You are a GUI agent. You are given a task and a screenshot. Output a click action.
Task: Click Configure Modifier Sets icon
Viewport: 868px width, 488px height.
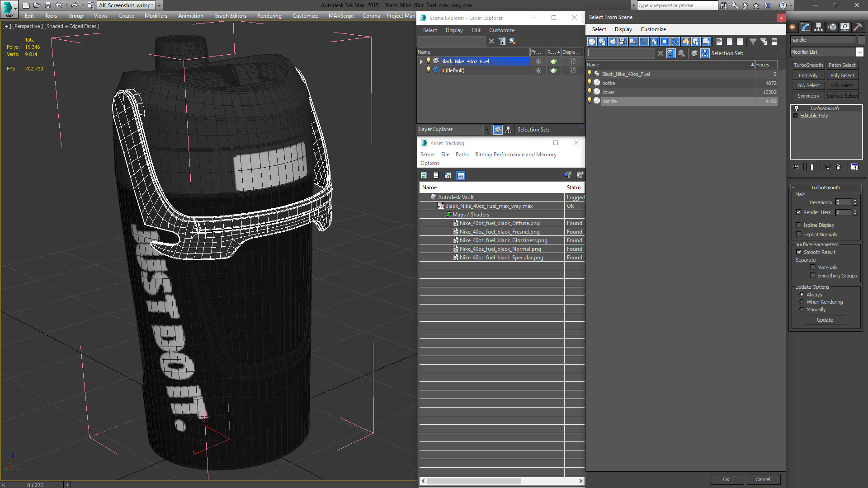[x=854, y=167]
